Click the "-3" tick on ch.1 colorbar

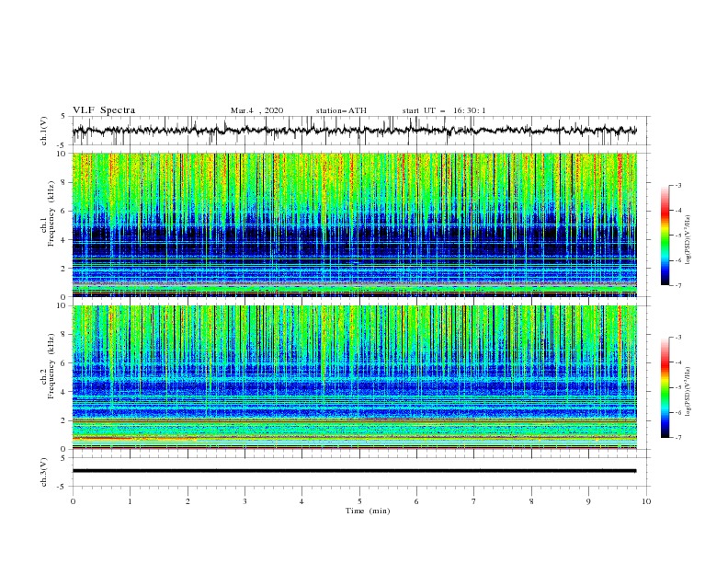click(677, 185)
